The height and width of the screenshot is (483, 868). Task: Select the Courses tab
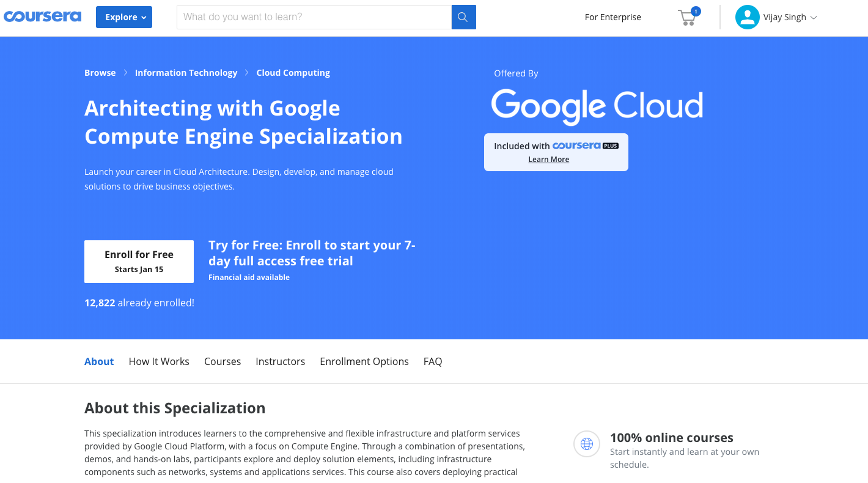[x=223, y=361]
